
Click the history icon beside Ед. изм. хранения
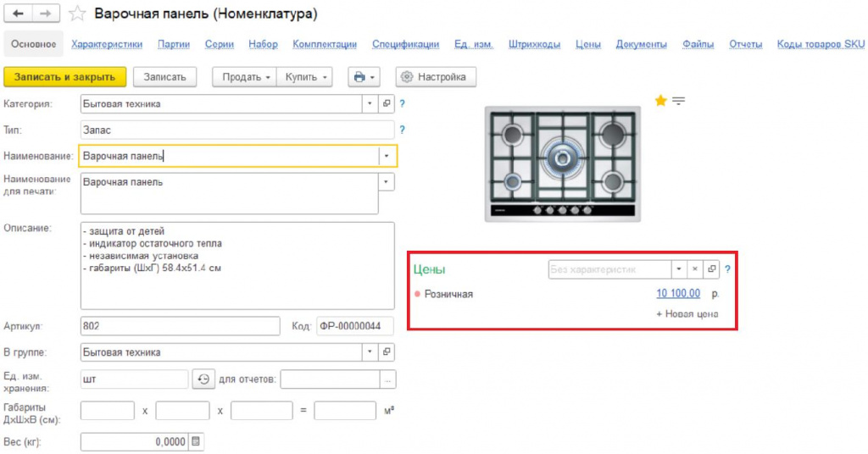[203, 379]
